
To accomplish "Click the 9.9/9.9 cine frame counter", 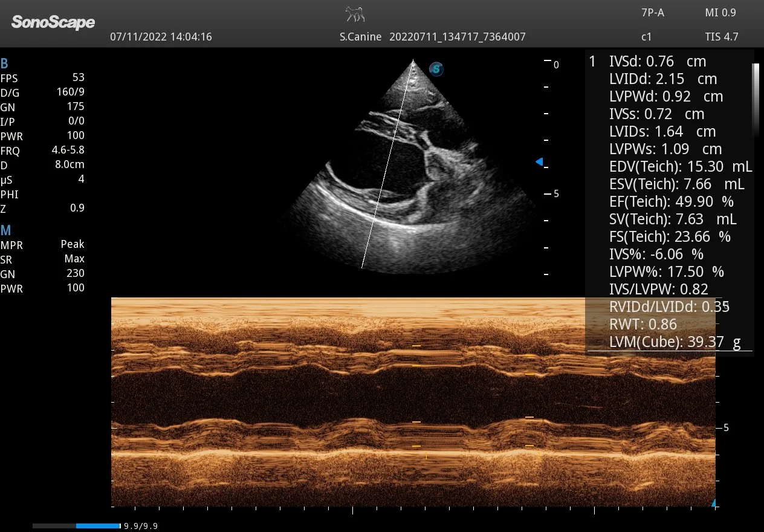I will tap(141, 527).
